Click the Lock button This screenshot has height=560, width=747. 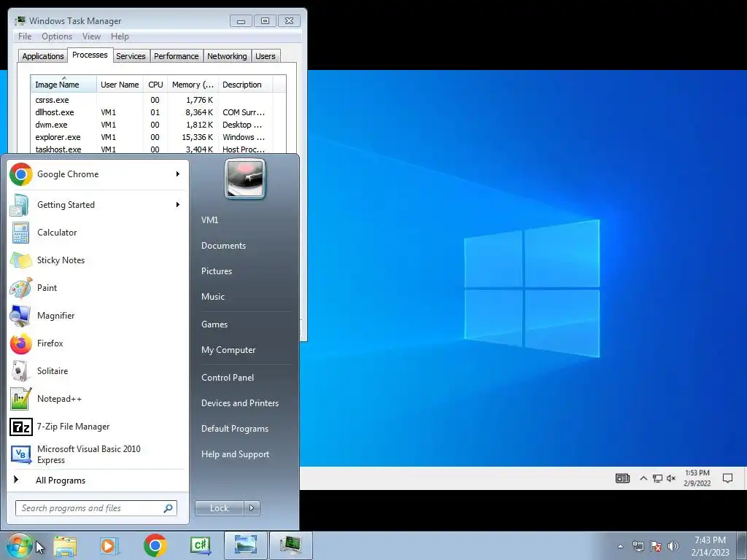click(219, 508)
